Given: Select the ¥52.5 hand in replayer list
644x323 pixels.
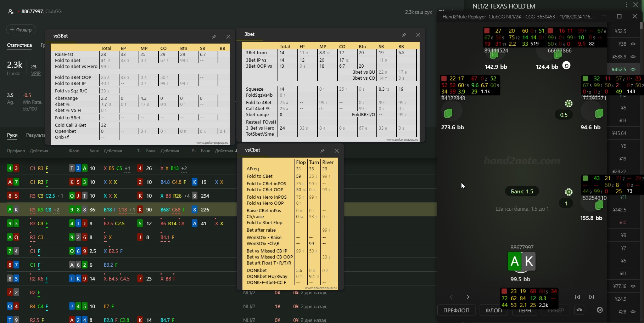Looking at the screenshot, I should click(624, 31).
